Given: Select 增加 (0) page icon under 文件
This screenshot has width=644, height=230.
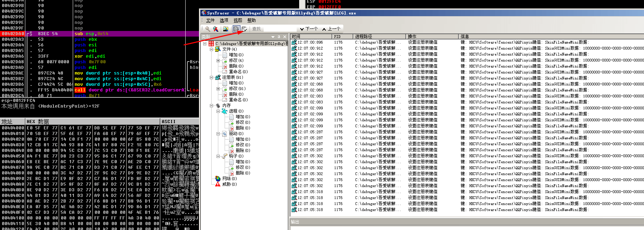Looking at the screenshot, I should click(x=225, y=55).
